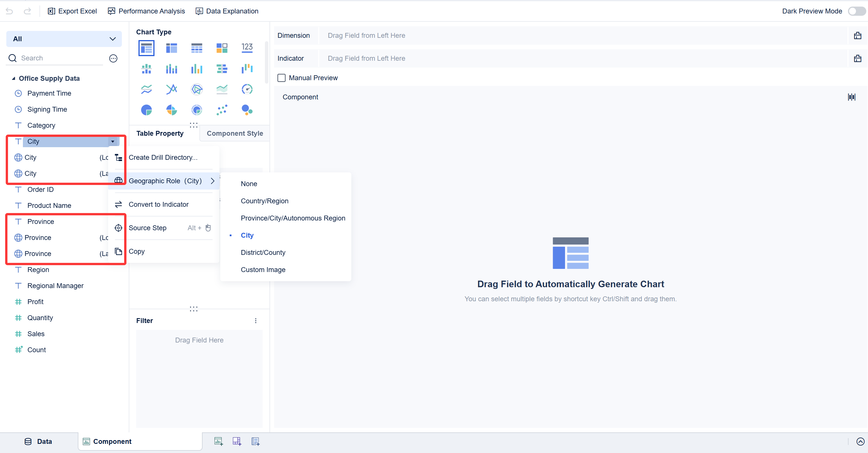This screenshot has height=453, width=868.
Task: Select the radar chart type
Action: pyautogui.click(x=197, y=89)
